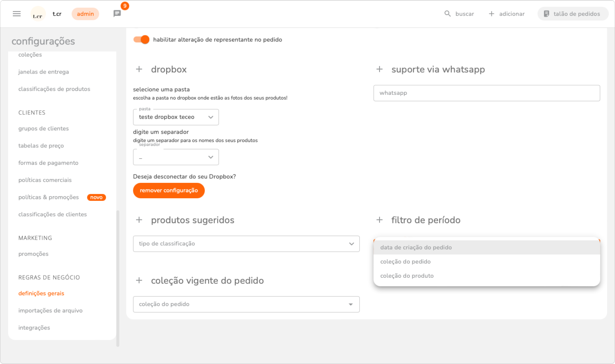The image size is (615, 364).
Task: Open the pasta dropdown teste dropbox teceo
Action: [x=176, y=117]
